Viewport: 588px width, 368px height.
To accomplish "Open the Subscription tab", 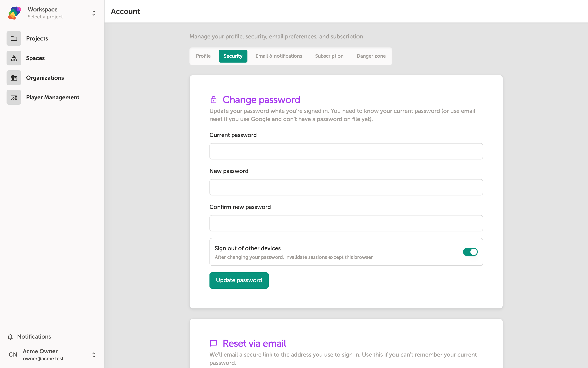I will coord(329,56).
